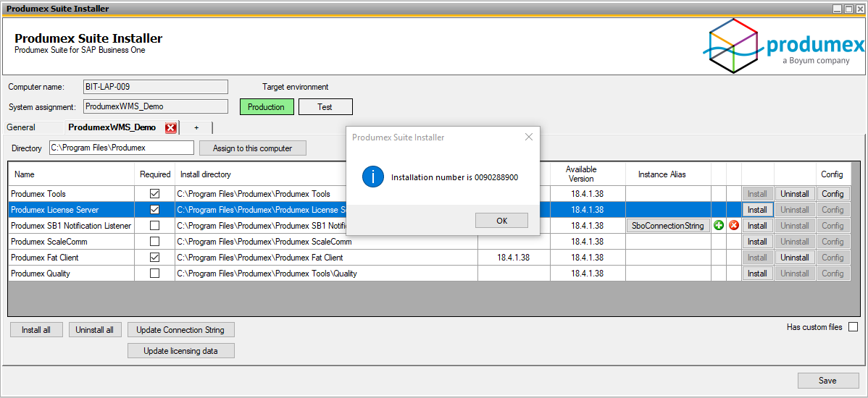Select the Produmex SB1 Notification Listener name
Screen dimensions: 868x398
click(71, 226)
